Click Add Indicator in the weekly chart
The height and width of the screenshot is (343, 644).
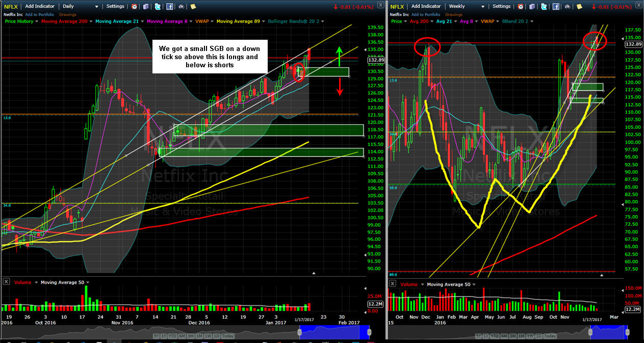tap(426, 7)
